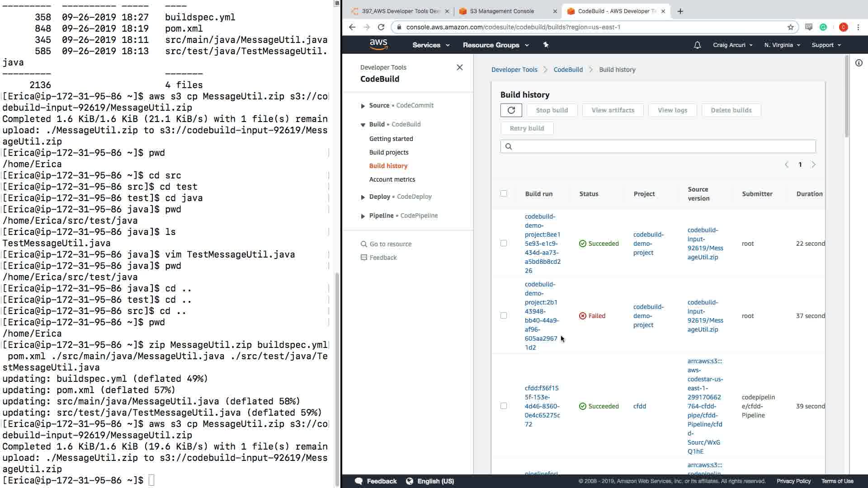Close the Developer Tools navigation panel

click(459, 67)
